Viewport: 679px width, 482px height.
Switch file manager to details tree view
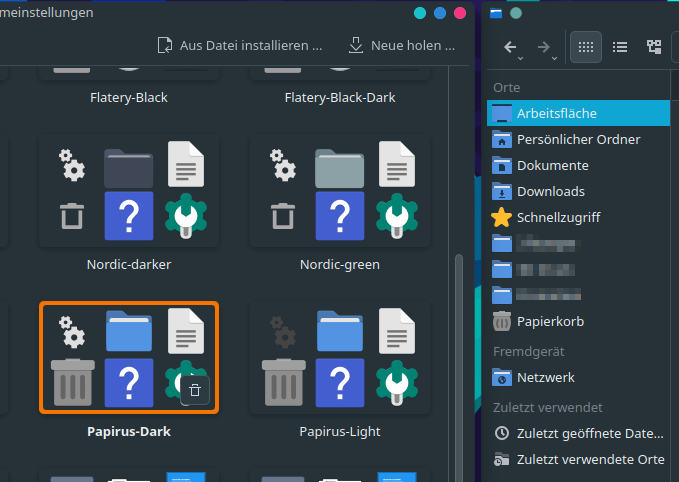pos(654,47)
